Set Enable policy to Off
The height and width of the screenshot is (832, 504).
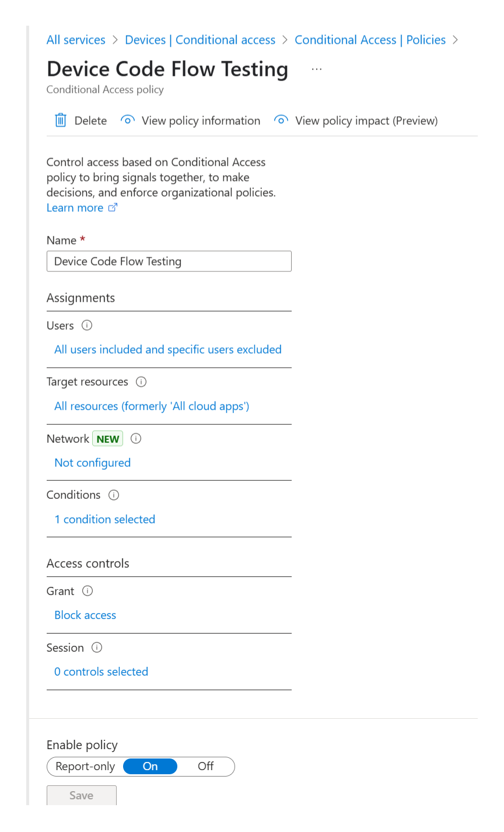click(x=205, y=766)
